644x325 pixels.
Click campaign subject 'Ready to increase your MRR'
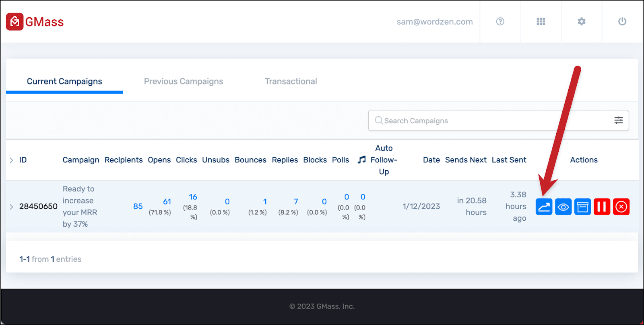[x=80, y=206]
